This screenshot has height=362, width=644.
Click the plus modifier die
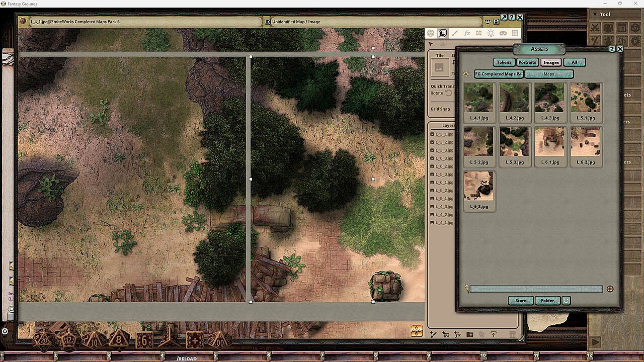click(x=195, y=340)
